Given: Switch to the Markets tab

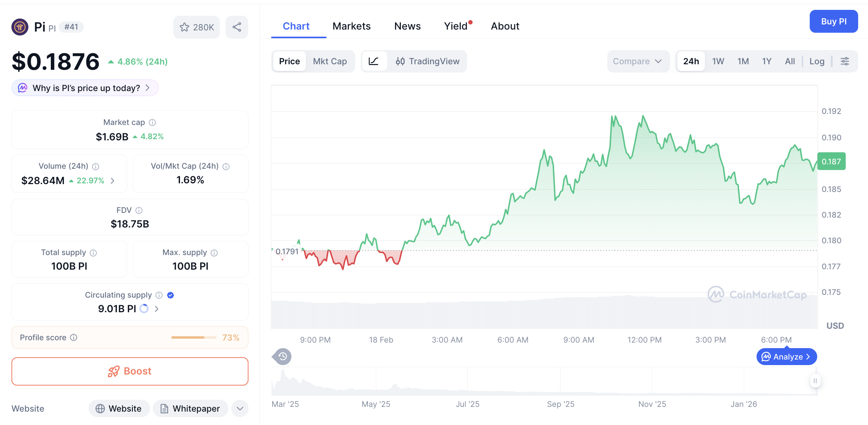Looking at the screenshot, I should pyautogui.click(x=352, y=26).
